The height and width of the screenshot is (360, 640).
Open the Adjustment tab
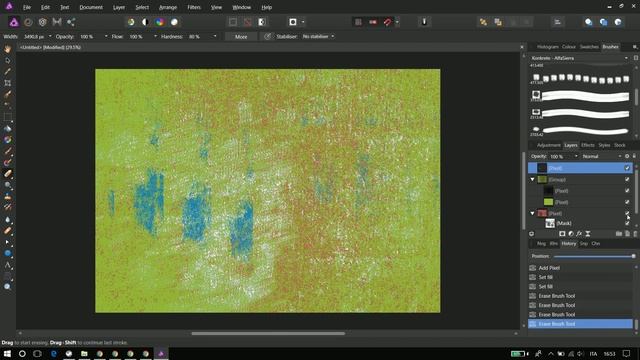(x=549, y=145)
